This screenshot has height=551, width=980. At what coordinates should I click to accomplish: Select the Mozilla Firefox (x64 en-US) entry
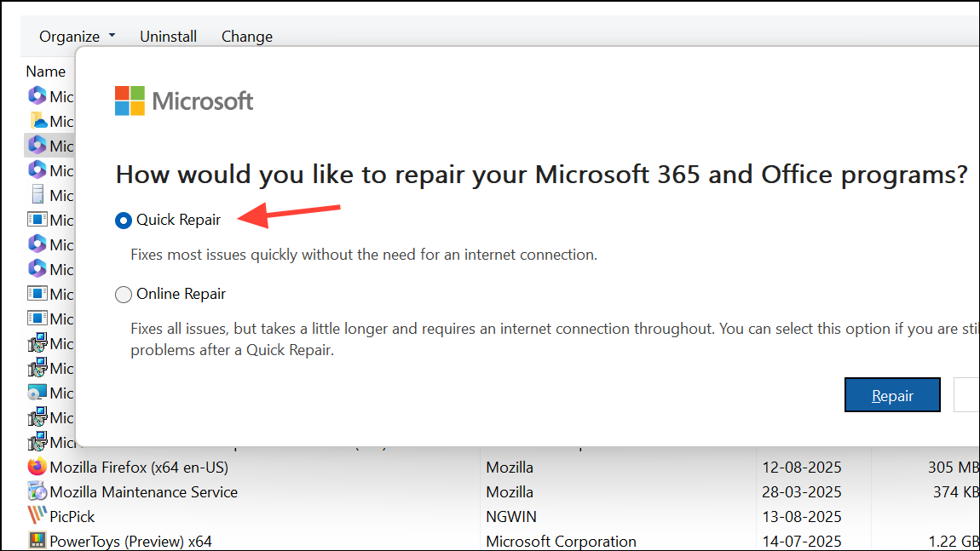pos(139,467)
